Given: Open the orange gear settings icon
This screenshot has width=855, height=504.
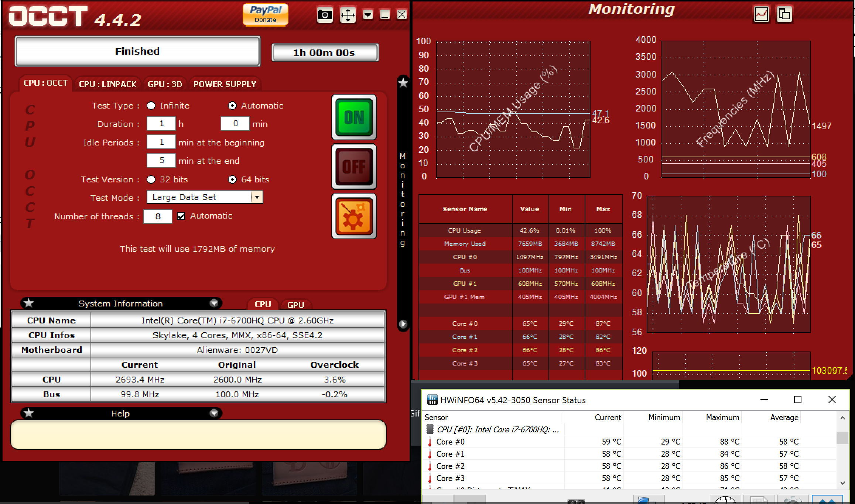Looking at the screenshot, I should tap(354, 216).
